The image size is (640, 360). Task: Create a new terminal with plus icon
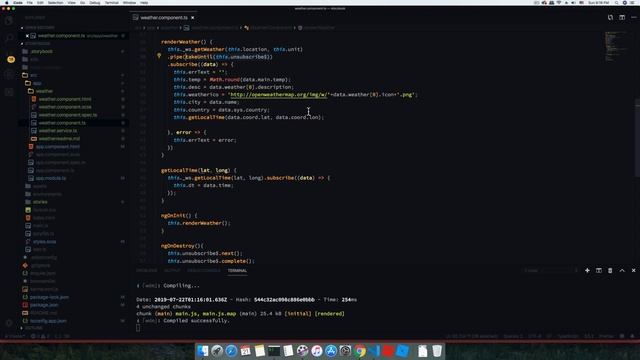tap(587, 271)
